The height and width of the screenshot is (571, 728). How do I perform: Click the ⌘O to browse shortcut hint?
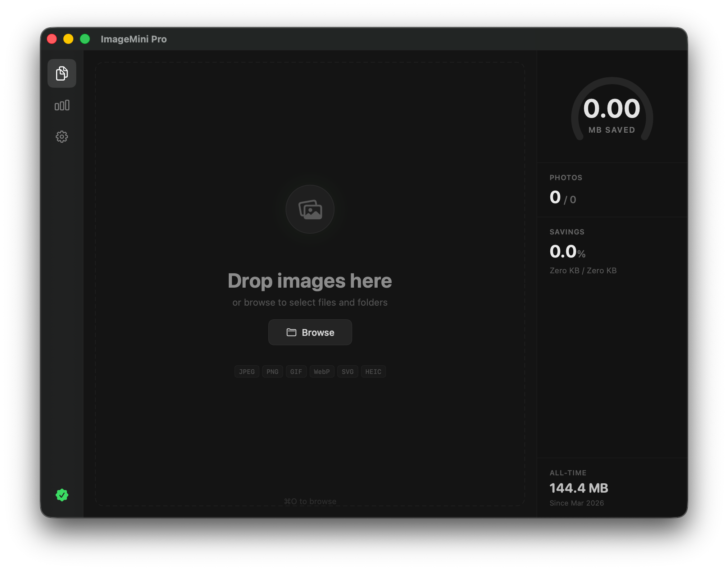pyautogui.click(x=310, y=501)
